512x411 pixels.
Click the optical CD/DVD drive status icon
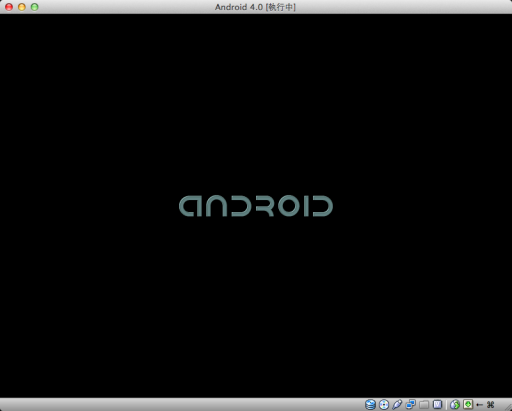tap(384, 405)
